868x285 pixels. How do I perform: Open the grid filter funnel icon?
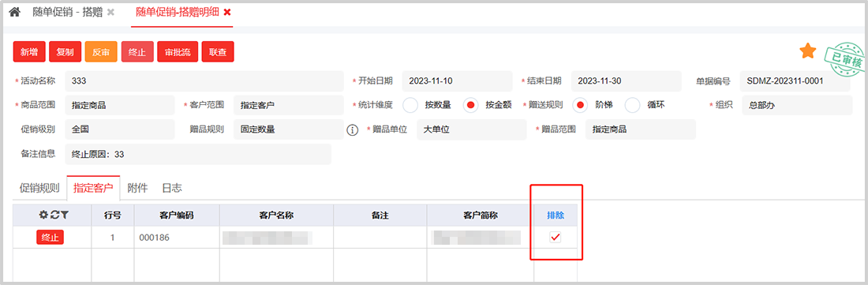click(64, 215)
